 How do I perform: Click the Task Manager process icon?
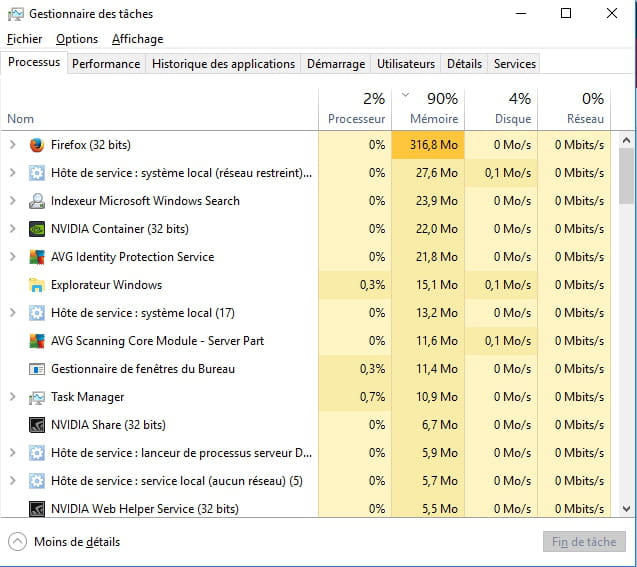(x=37, y=397)
